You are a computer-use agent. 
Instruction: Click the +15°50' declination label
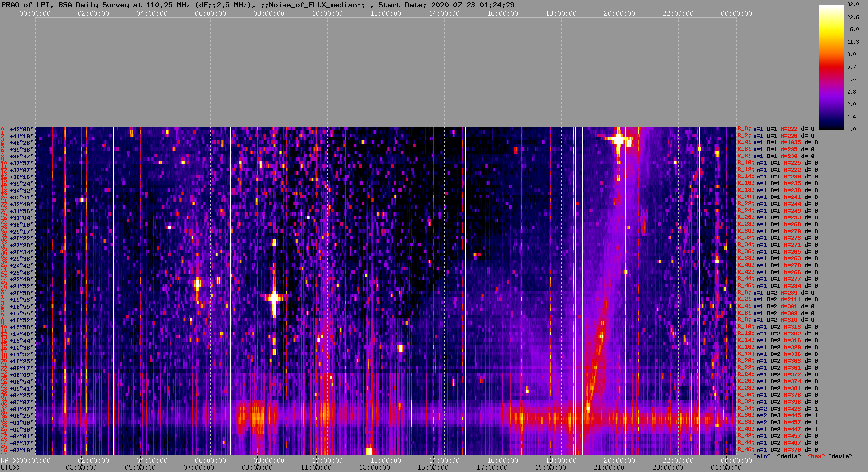pyautogui.click(x=21, y=327)
